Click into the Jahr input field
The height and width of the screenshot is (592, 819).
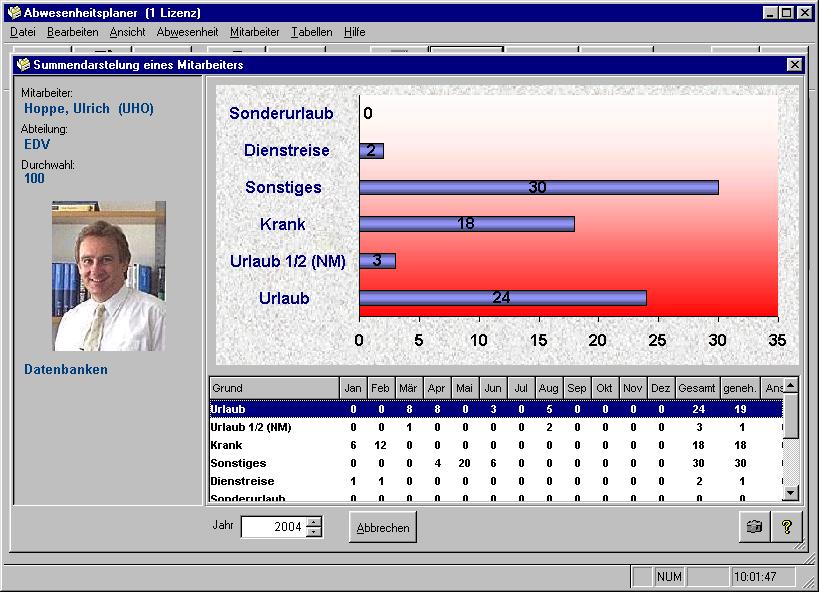273,527
